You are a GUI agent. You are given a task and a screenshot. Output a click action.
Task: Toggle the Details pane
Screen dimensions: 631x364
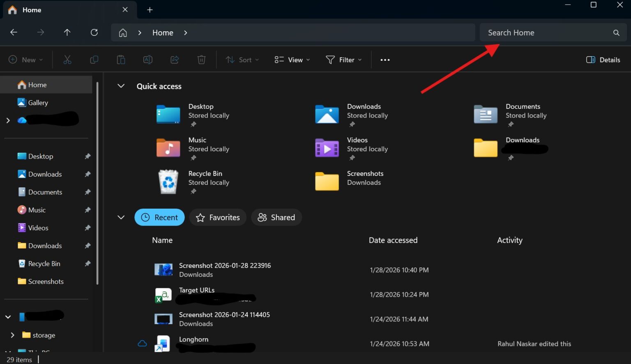point(603,60)
